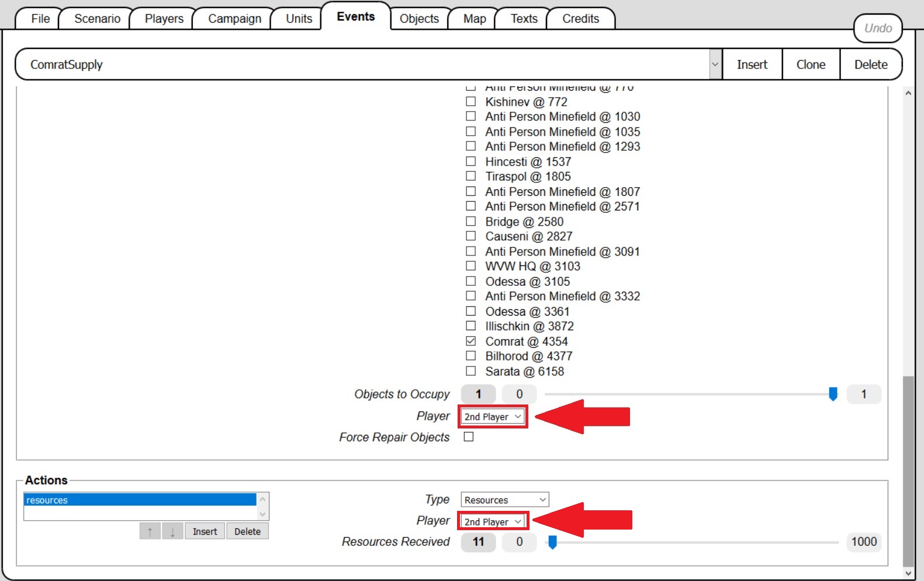Viewport: 924px width, 581px height.
Task: Check Anti Person Minefield @ 2571
Action: point(470,206)
